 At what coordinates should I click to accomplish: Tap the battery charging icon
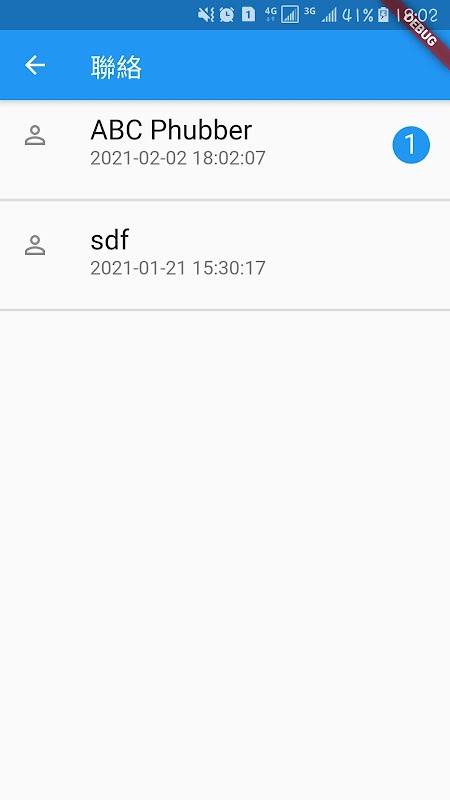[x=383, y=15]
